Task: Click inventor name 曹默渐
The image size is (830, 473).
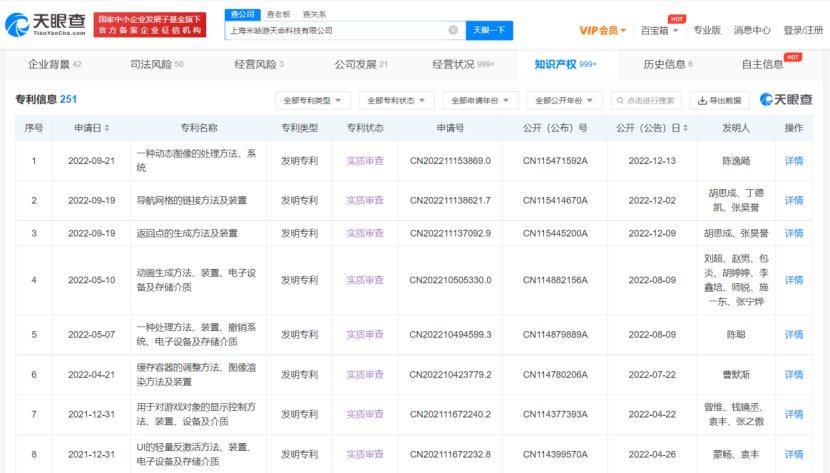Action: [736, 375]
